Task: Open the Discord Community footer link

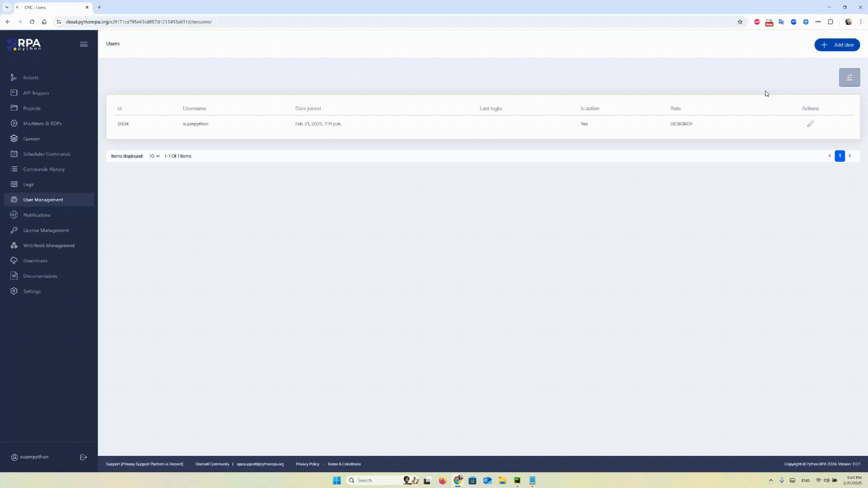Action: pos(212,464)
